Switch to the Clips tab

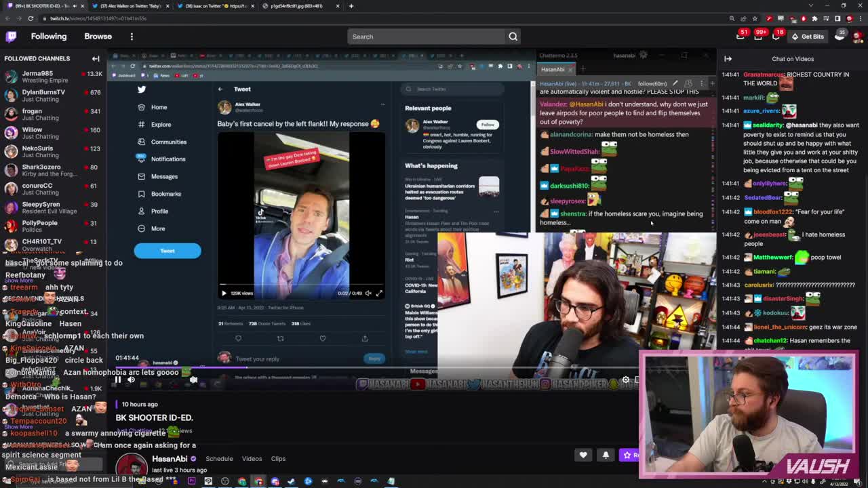click(x=278, y=459)
